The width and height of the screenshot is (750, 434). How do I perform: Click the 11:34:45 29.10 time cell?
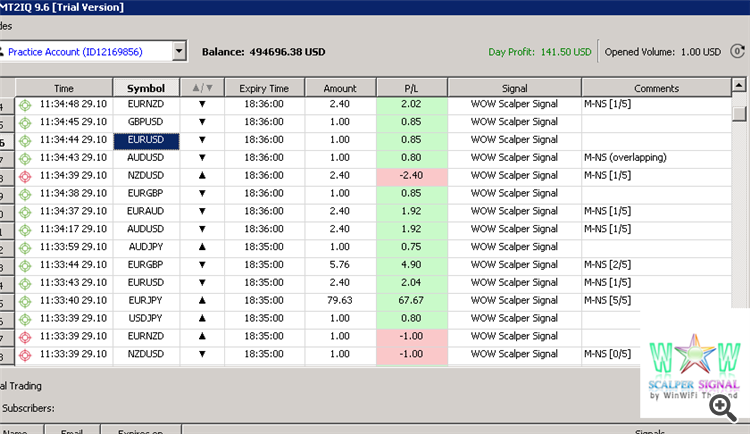[x=73, y=122]
